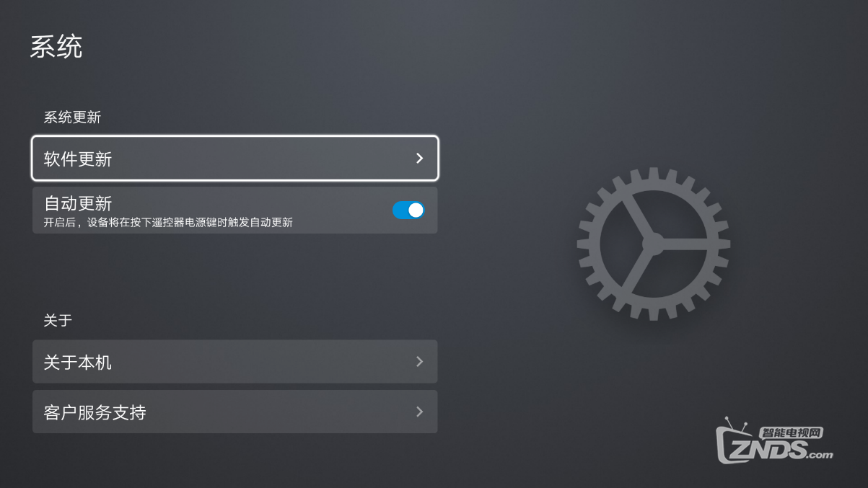The height and width of the screenshot is (488, 868).
Task: Click the white knob of 自动更新 toggle
Action: tap(416, 210)
